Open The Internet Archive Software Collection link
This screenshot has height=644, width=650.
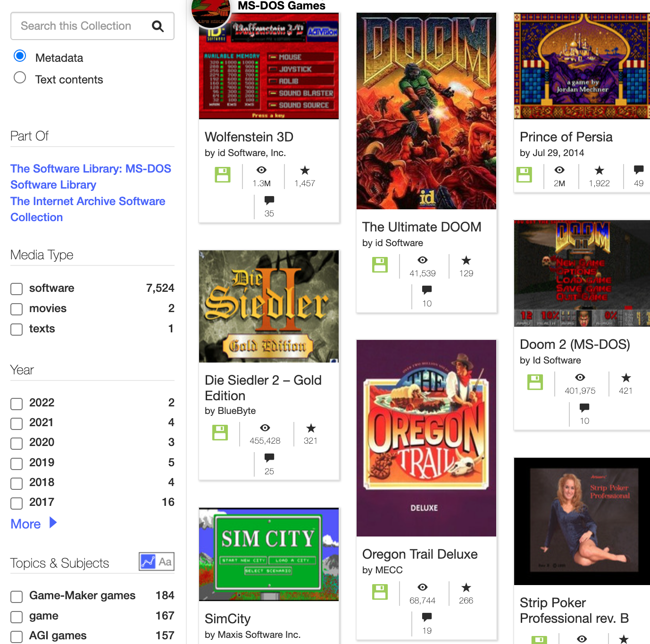[88, 209]
